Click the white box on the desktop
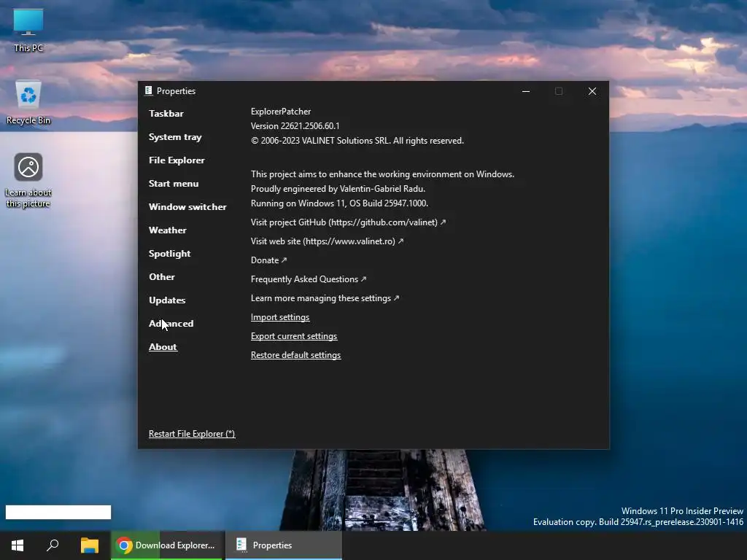Screen dimensions: 747x560 click(x=58, y=513)
